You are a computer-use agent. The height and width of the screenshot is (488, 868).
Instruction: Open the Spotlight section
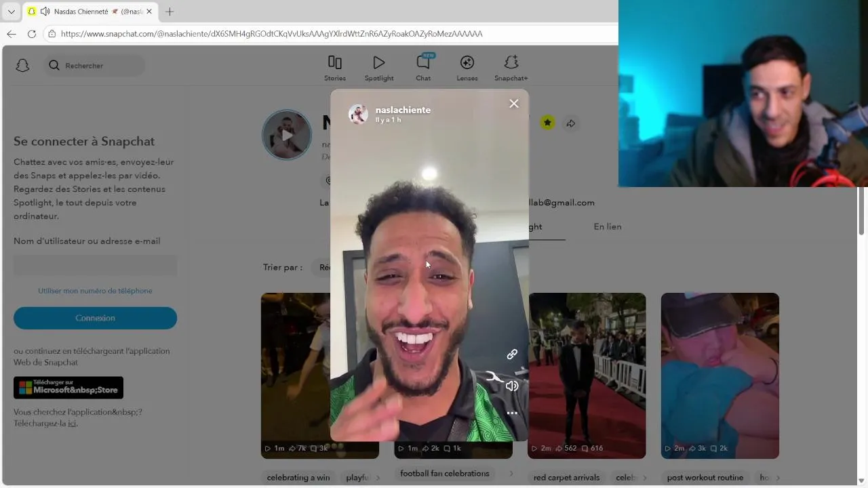click(379, 68)
